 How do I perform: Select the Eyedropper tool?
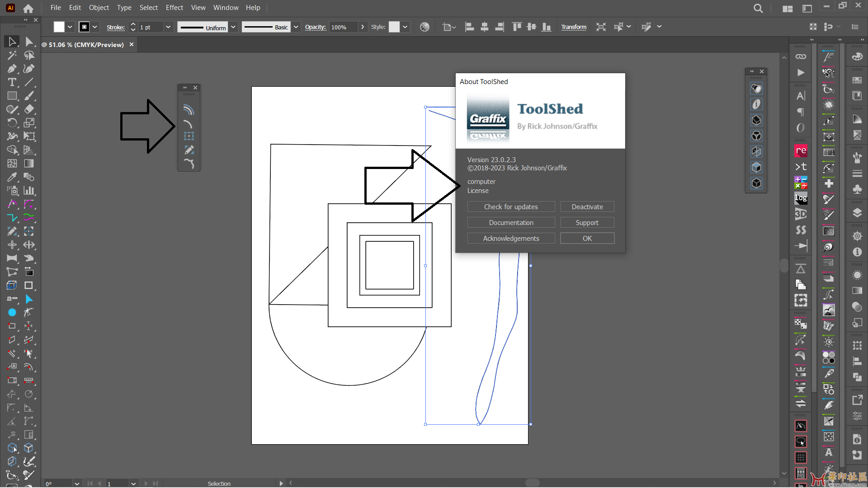click(12, 177)
